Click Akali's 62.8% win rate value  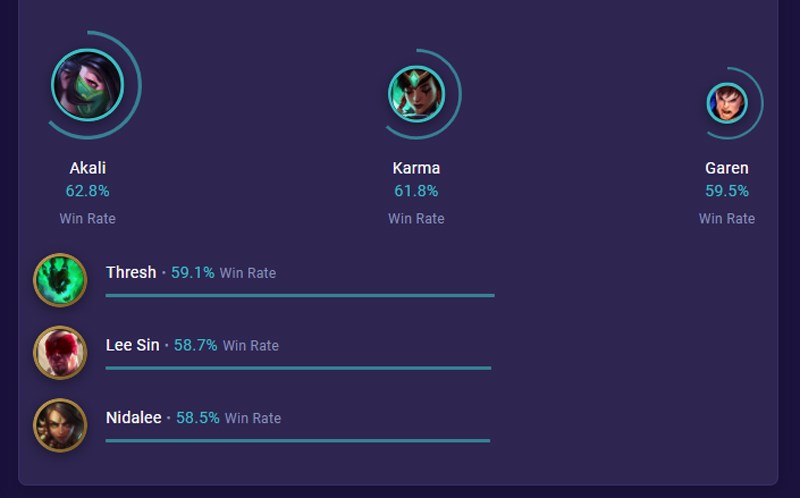88,191
